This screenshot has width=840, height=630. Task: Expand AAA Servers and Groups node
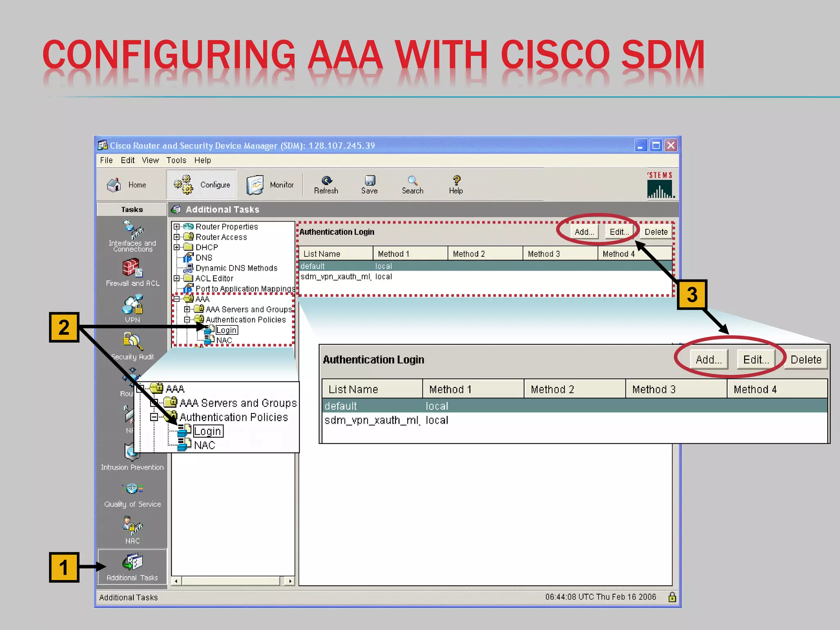(x=187, y=309)
